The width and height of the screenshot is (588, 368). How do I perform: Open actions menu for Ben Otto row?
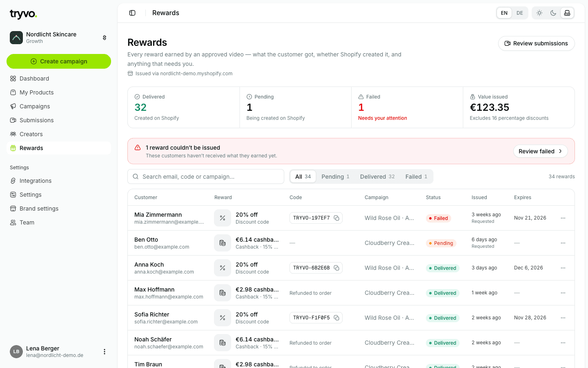click(x=563, y=243)
